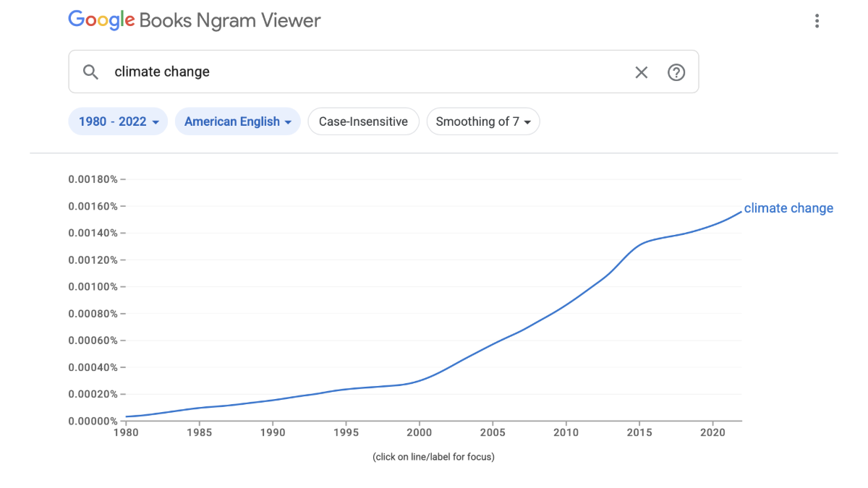Click the 0.00100% y-axis label

[x=93, y=286]
